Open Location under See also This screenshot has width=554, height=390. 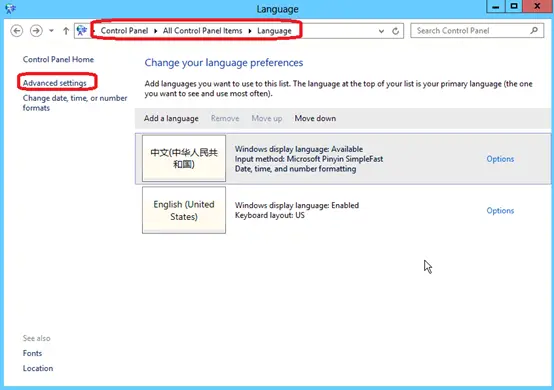point(38,368)
